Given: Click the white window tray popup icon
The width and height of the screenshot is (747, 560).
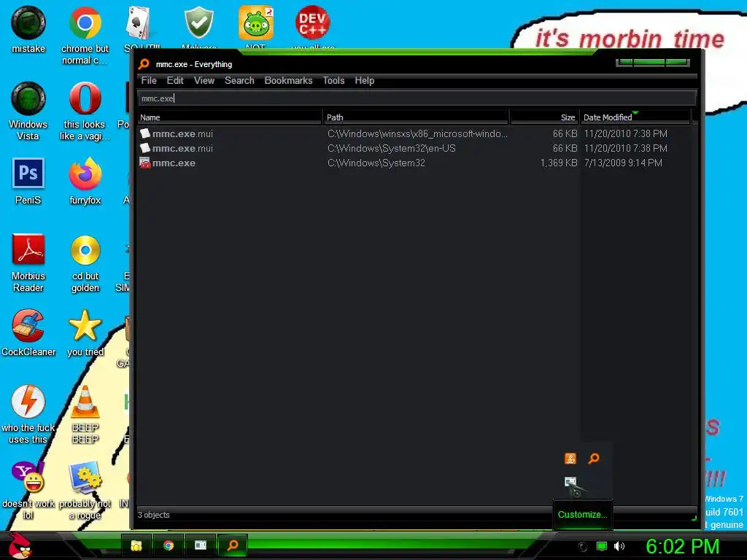Looking at the screenshot, I should click(x=570, y=482).
